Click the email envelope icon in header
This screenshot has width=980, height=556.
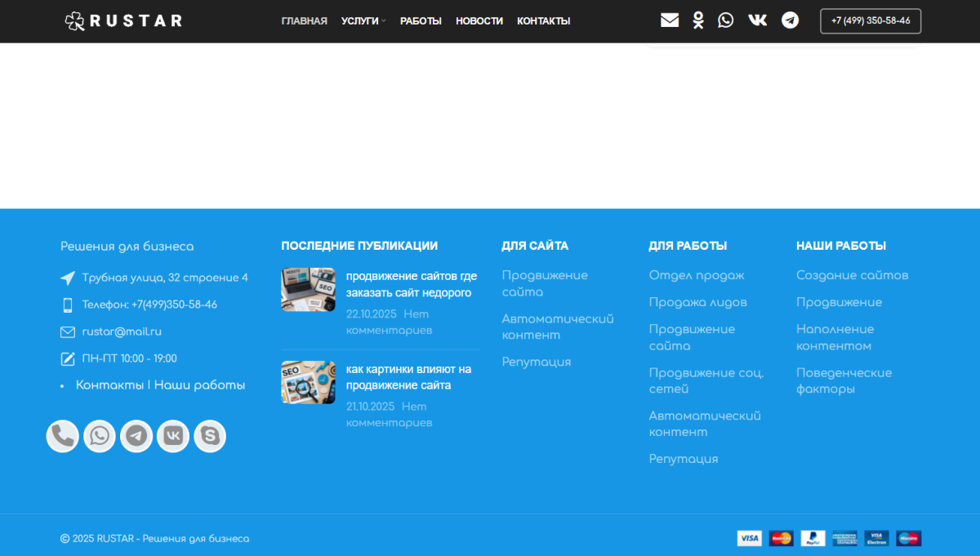[x=670, y=20]
